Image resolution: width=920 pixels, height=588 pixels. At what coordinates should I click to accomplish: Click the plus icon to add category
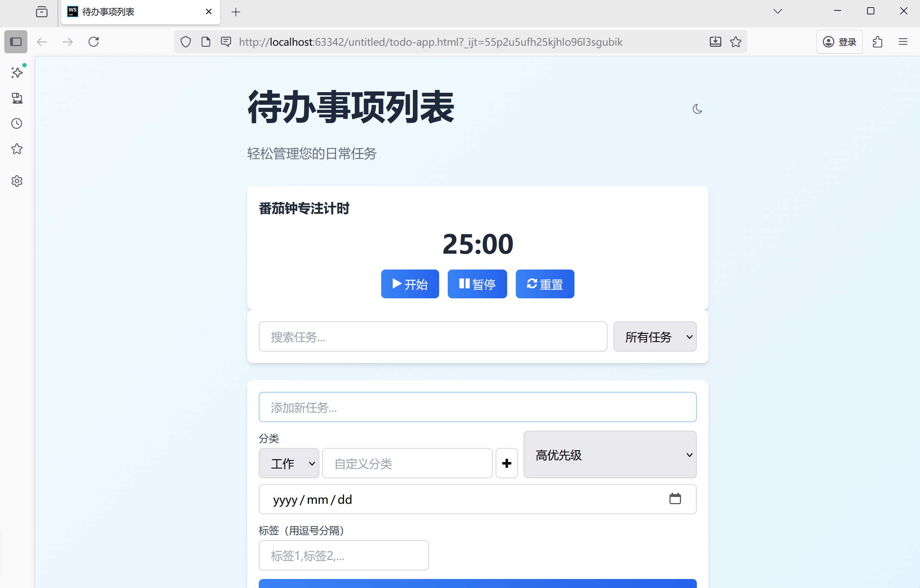point(506,463)
